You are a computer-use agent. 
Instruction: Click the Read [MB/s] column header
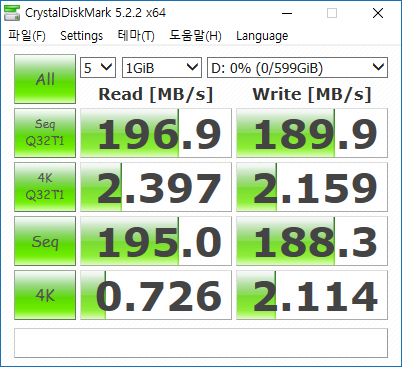(156, 94)
